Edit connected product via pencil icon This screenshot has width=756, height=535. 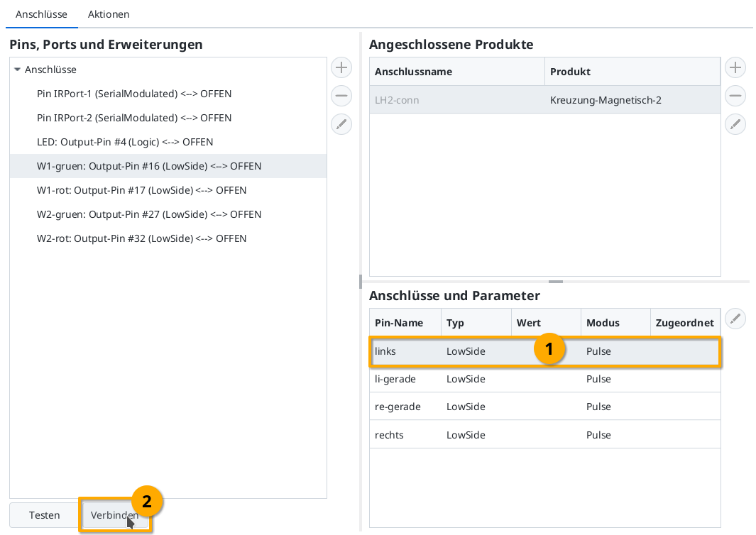(x=735, y=124)
